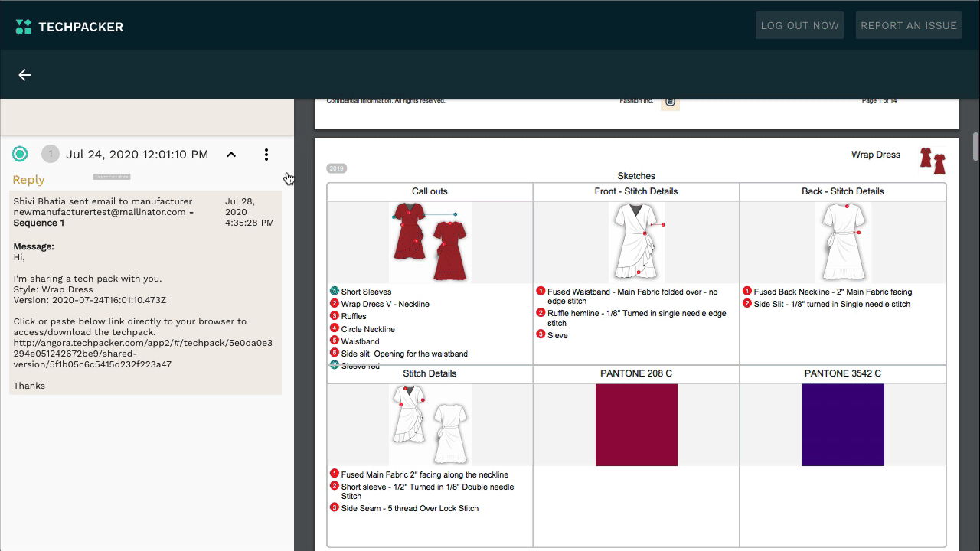Viewport: 980px width, 551px height.
Task: Click callout marker 6 Side slit
Action: coord(335,353)
